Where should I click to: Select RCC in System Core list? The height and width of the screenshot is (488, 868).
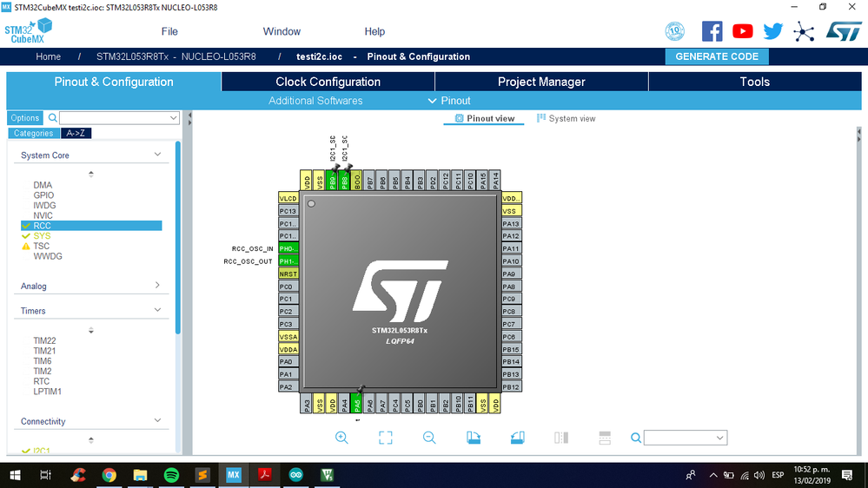[x=91, y=226]
